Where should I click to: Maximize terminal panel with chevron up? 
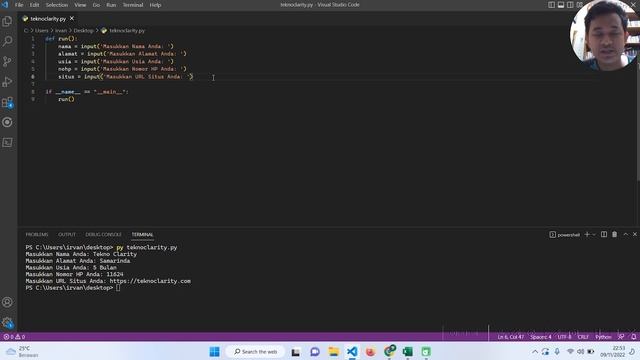[625, 234]
